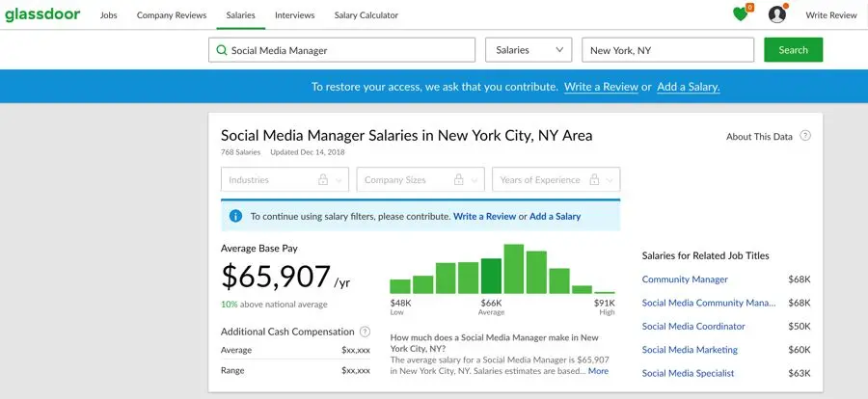Click the green heart saved jobs icon
This screenshot has height=399, width=868.
pyautogui.click(x=740, y=14)
